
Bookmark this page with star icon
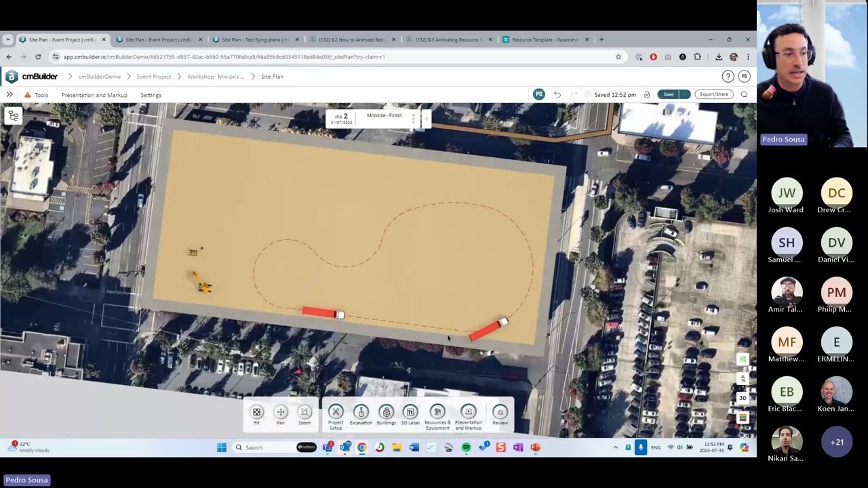click(x=618, y=57)
